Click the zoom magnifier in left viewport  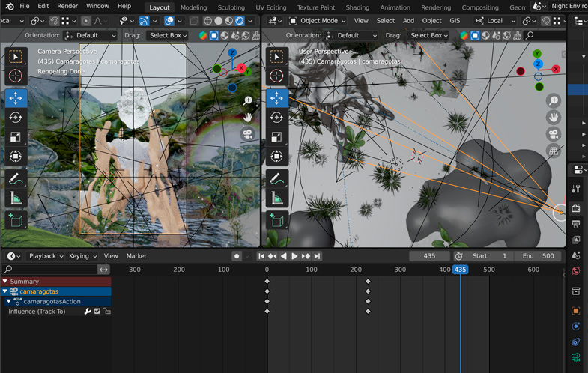248,100
